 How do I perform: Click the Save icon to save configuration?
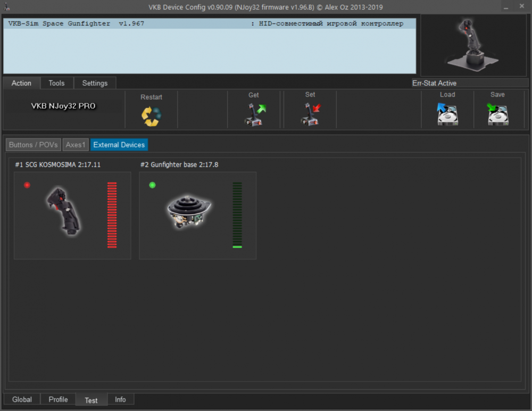pos(497,113)
